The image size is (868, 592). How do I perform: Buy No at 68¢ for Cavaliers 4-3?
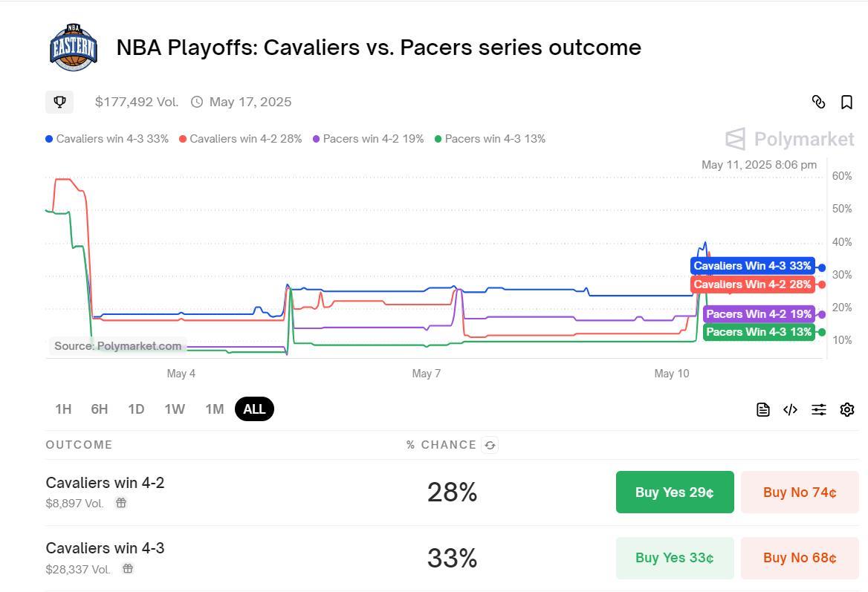click(800, 558)
